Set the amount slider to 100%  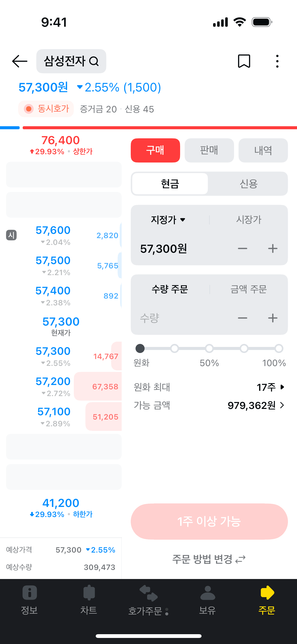279,348
